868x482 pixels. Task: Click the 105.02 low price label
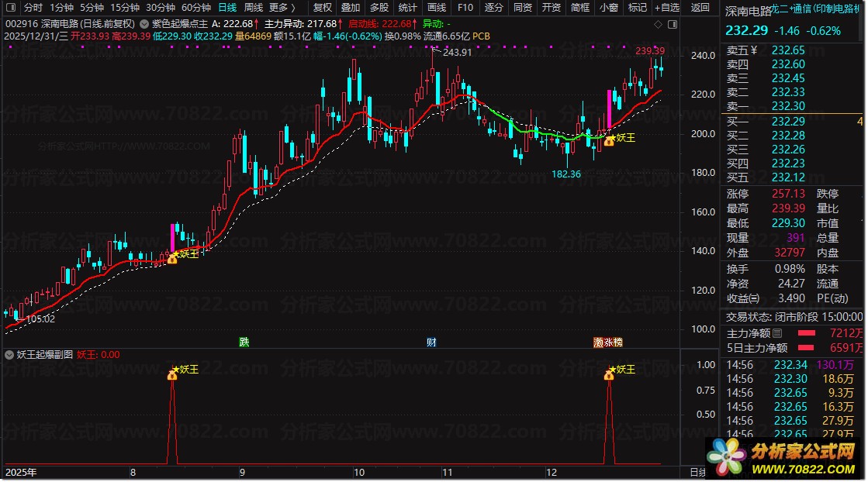[x=40, y=319]
